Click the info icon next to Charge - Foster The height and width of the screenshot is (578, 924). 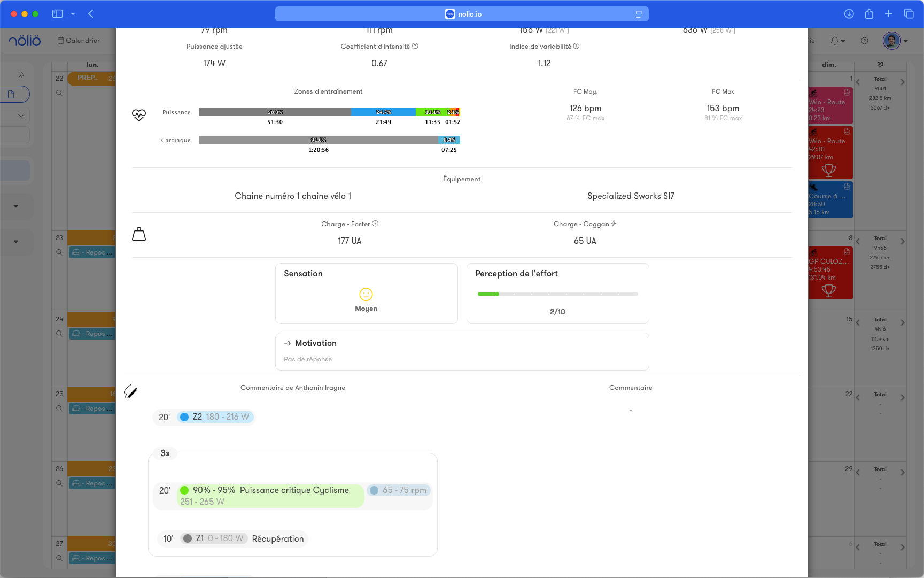tap(375, 224)
